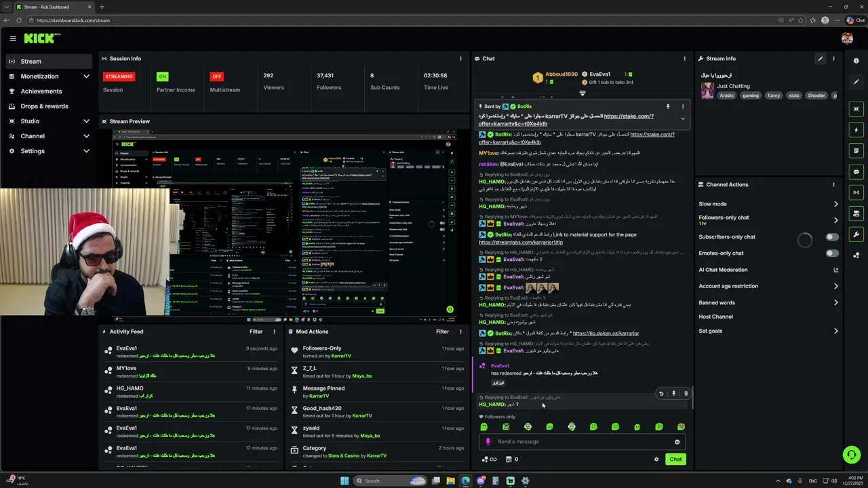
Task: Unpin the BotRix pinned message
Action: point(668,106)
